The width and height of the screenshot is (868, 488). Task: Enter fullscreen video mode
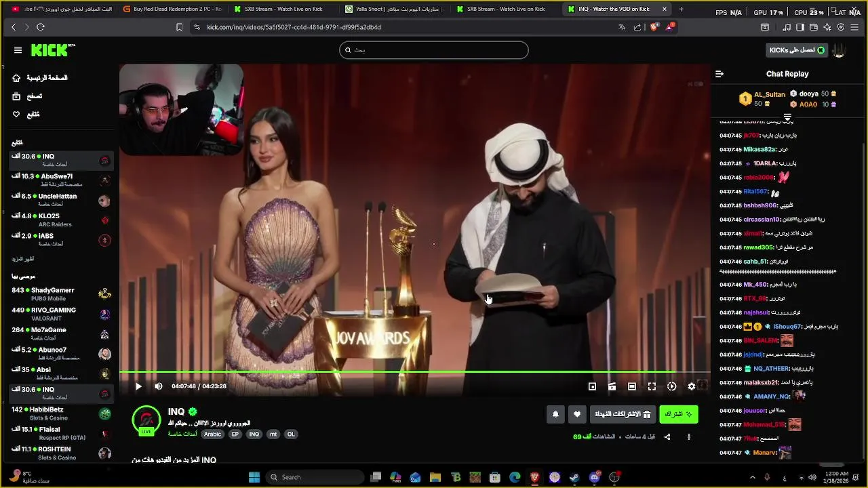coord(652,386)
